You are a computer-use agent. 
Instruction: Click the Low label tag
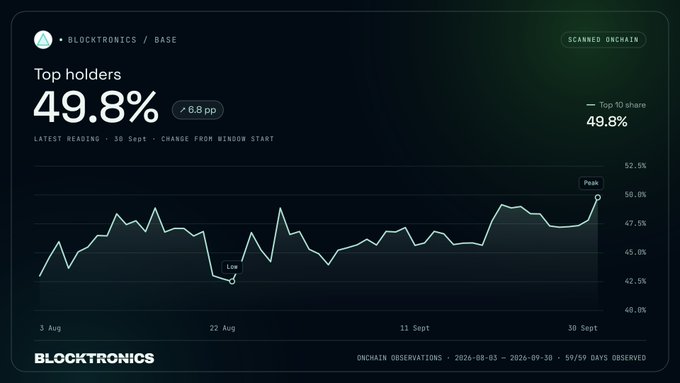point(232,267)
